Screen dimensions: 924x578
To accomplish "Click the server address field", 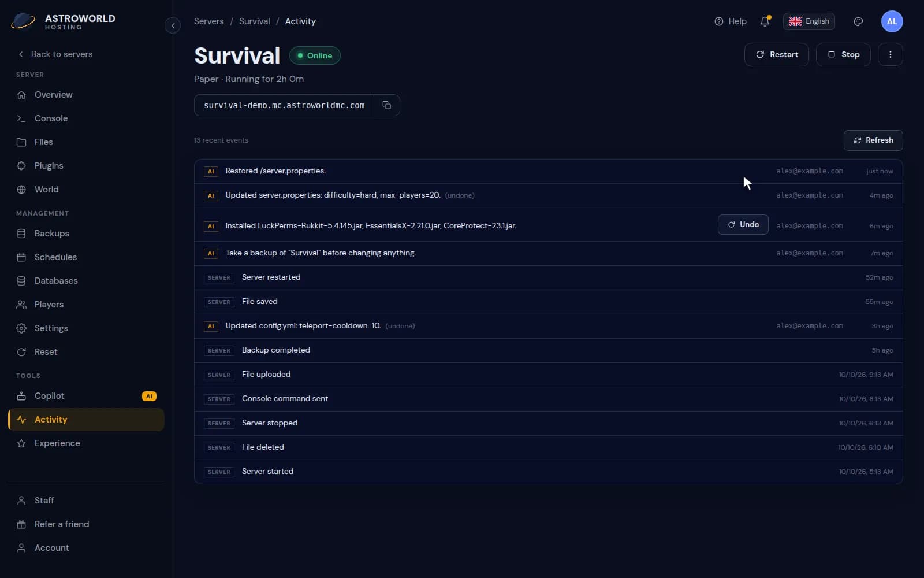I will click(284, 105).
